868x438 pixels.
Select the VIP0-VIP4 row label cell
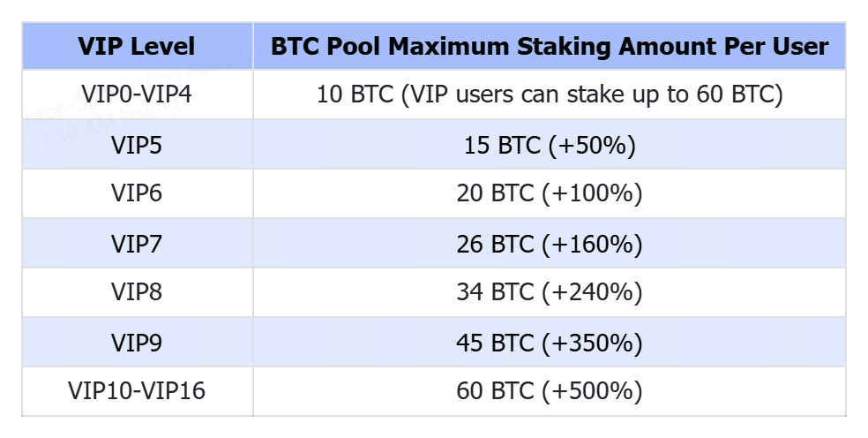pyautogui.click(x=137, y=94)
